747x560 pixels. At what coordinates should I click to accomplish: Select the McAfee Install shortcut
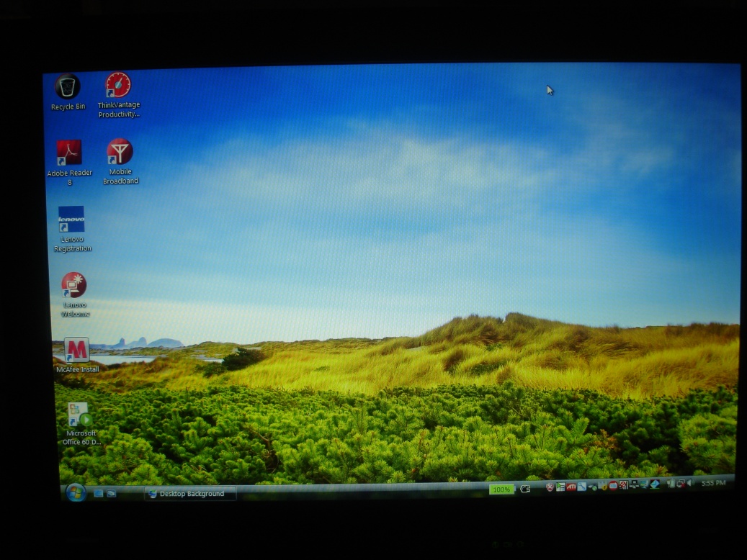[77, 356]
